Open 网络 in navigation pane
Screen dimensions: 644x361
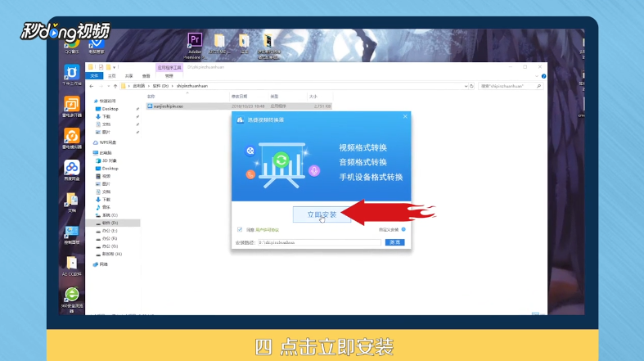(x=100, y=264)
